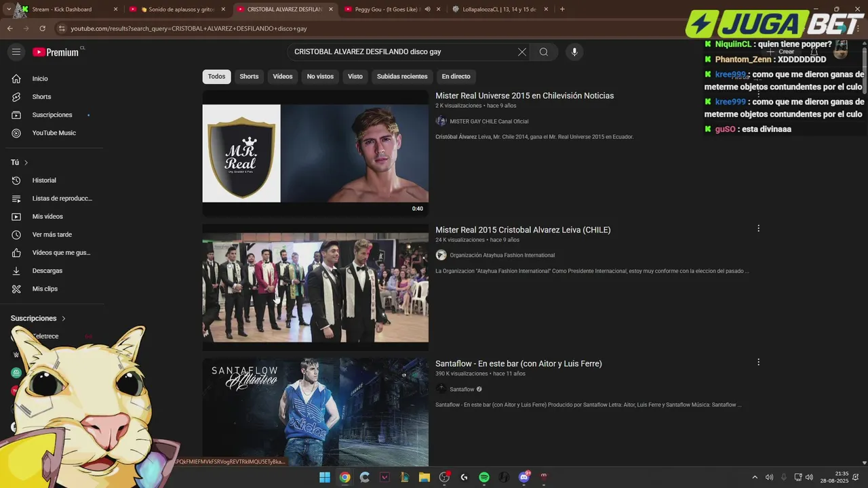Open Discord from the taskbar
This screenshot has width=868, height=488.
(524, 477)
